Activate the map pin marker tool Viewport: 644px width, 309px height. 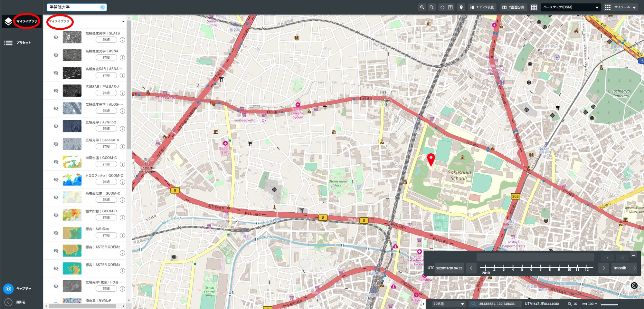click(x=461, y=7)
